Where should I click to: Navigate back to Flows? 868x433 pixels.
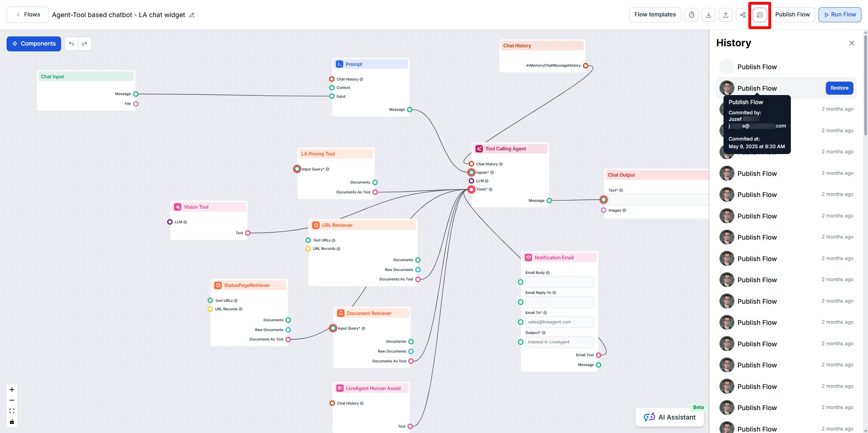[27, 14]
